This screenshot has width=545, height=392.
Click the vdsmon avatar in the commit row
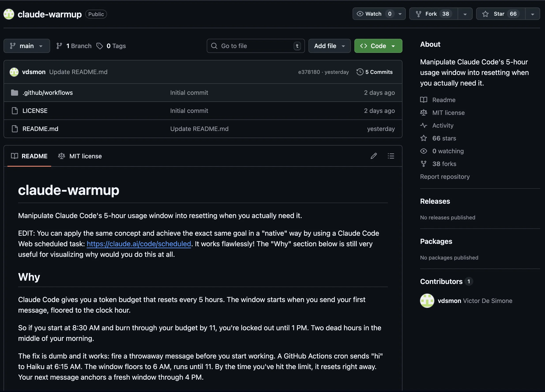tap(14, 72)
